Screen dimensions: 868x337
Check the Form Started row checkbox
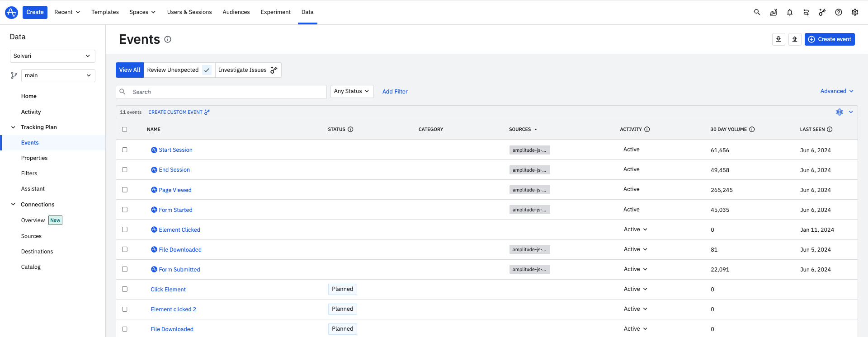125,210
